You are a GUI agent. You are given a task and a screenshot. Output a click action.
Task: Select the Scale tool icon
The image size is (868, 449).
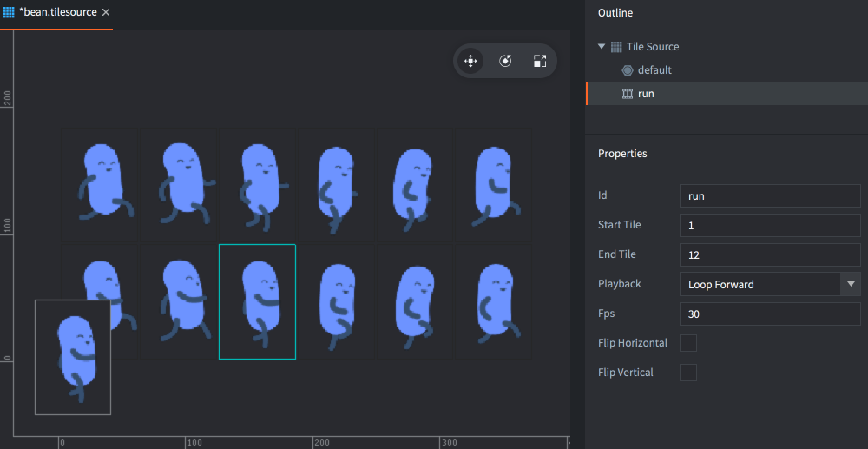click(x=540, y=61)
